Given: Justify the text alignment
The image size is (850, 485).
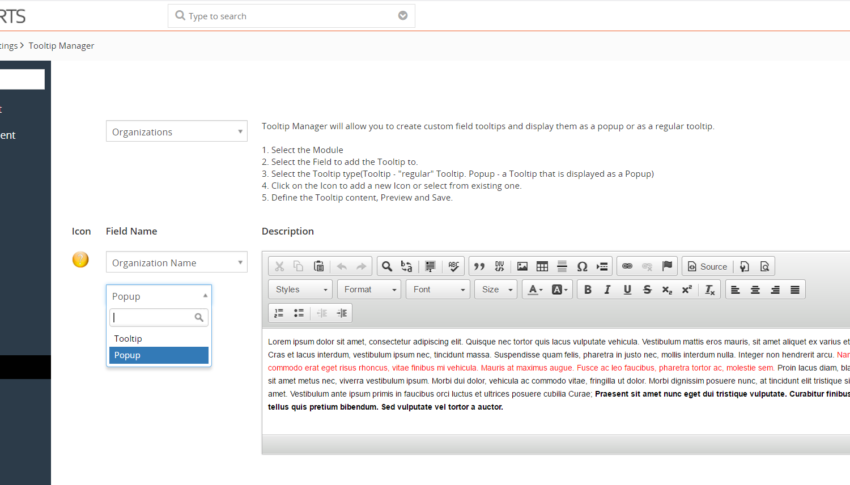Looking at the screenshot, I should [795, 289].
